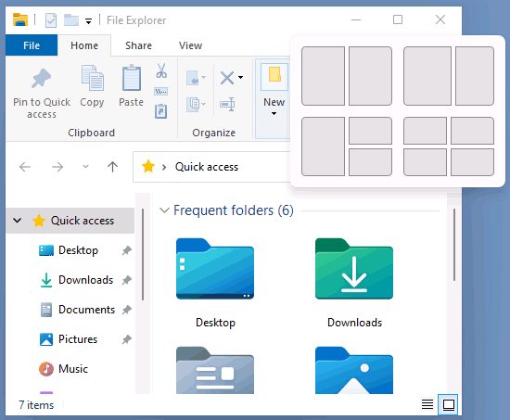
Task: Go back with the left arrow
Action: tap(25, 167)
